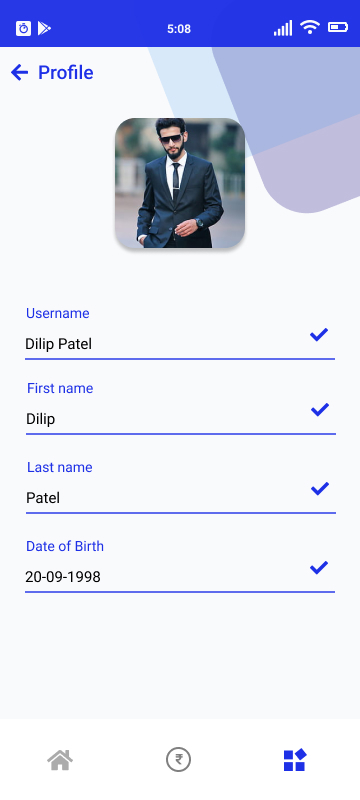Confirm the First name checkmark
The image size is (360, 800).
point(320,410)
